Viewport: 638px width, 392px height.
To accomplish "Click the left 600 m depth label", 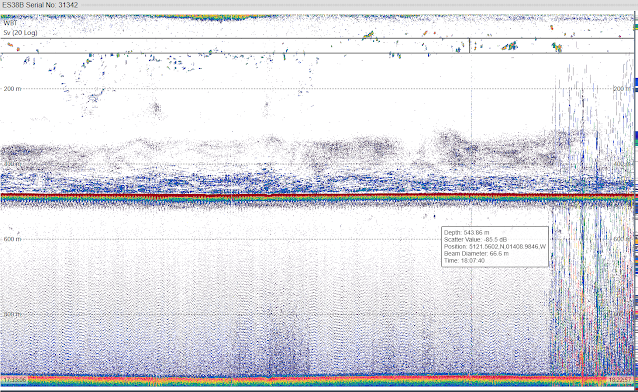I will tap(12, 239).
